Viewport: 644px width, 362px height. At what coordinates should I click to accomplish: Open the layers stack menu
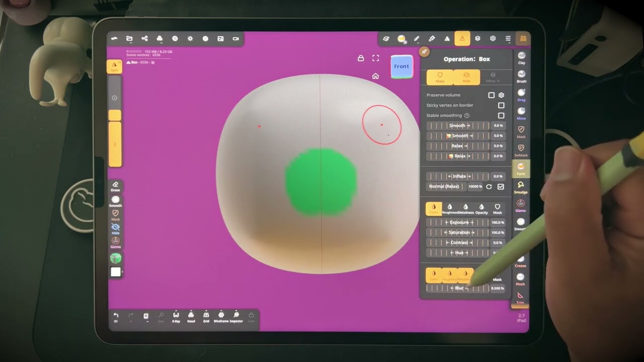[477, 39]
